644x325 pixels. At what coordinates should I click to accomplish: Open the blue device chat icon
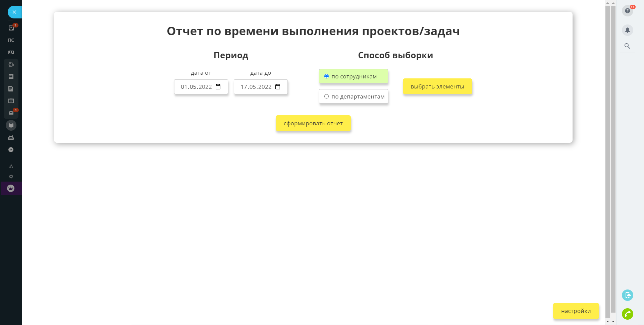[x=628, y=295]
